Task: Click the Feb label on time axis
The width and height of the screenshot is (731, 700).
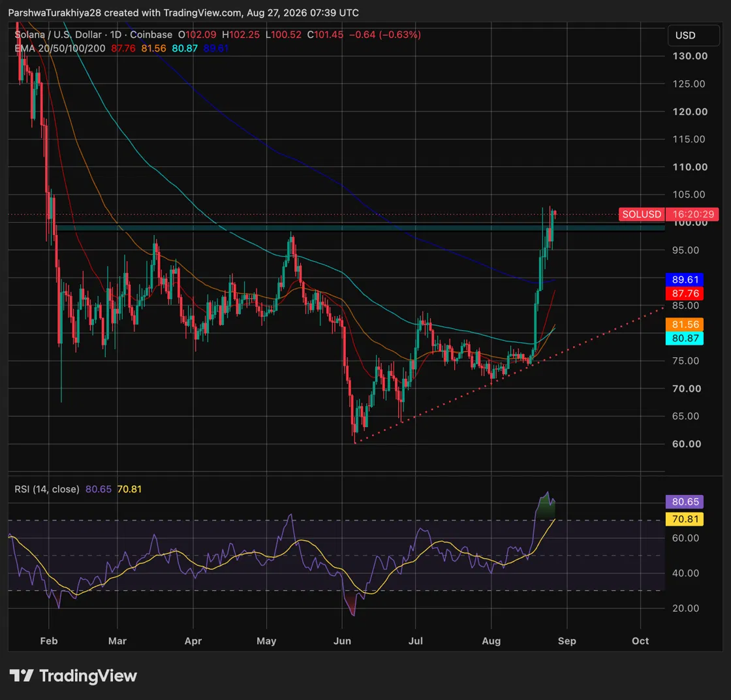Action: 49,641
